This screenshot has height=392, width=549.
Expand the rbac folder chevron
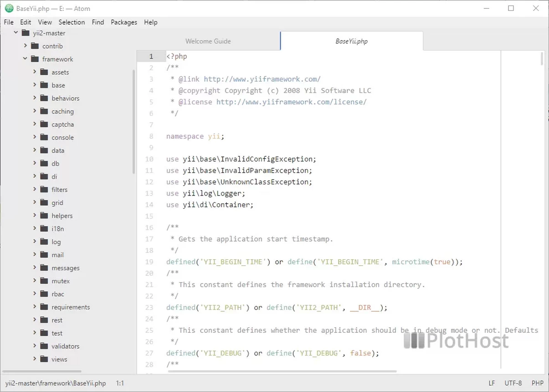click(x=35, y=294)
